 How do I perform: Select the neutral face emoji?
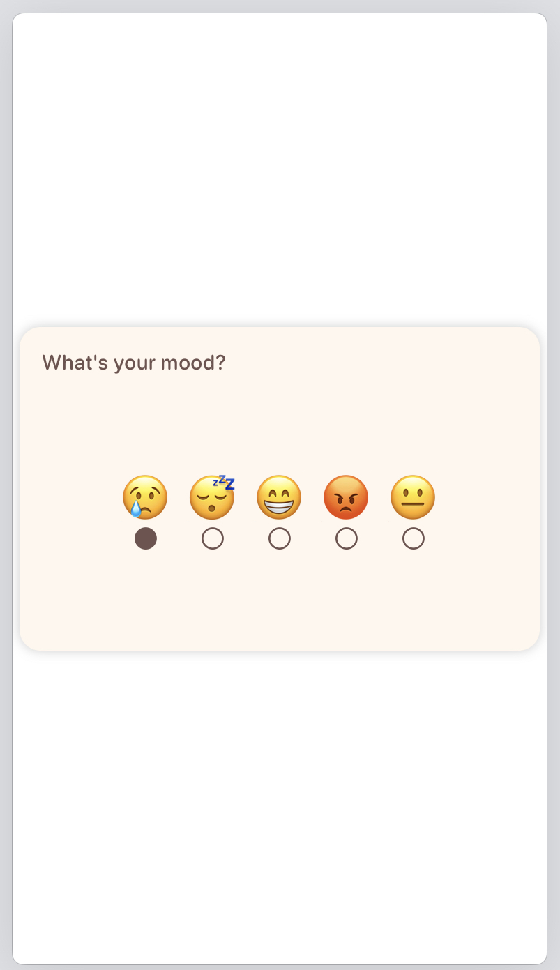coord(413,497)
